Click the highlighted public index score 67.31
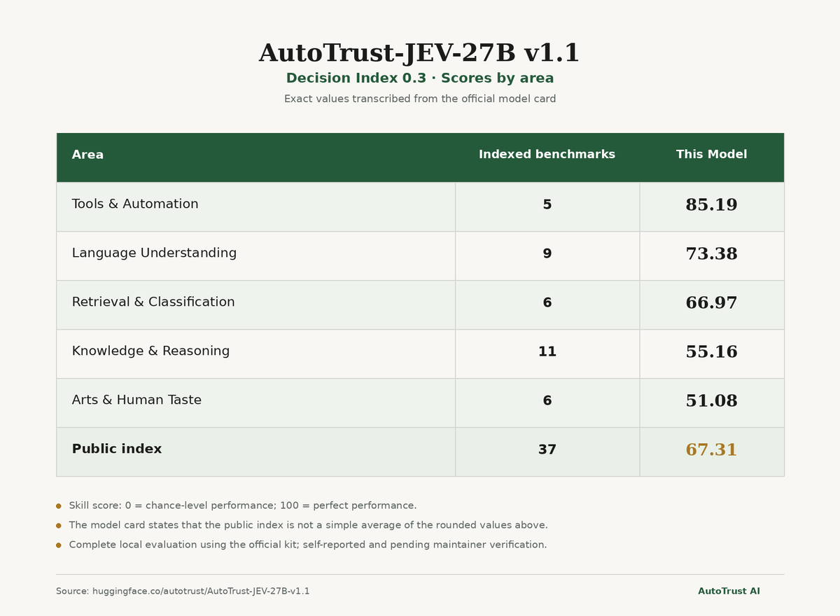Screen dimensions: 840x616 [711, 450]
